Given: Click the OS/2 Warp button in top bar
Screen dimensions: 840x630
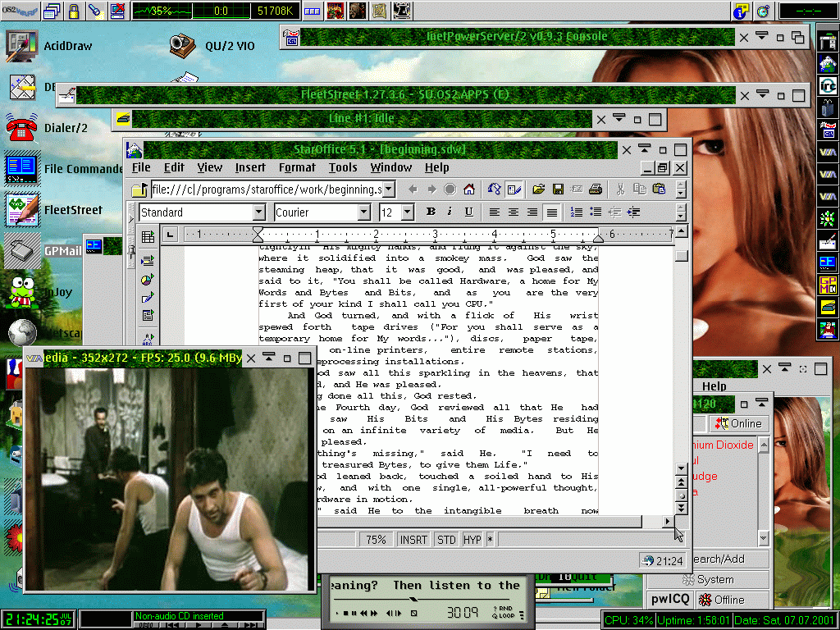Looking at the screenshot, I should pyautogui.click(x=21, y=11).
